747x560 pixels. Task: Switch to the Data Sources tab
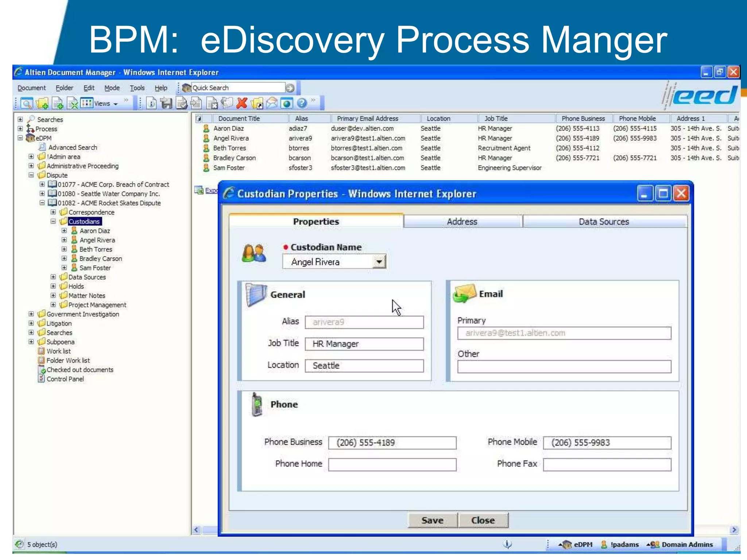pos(604,222)
